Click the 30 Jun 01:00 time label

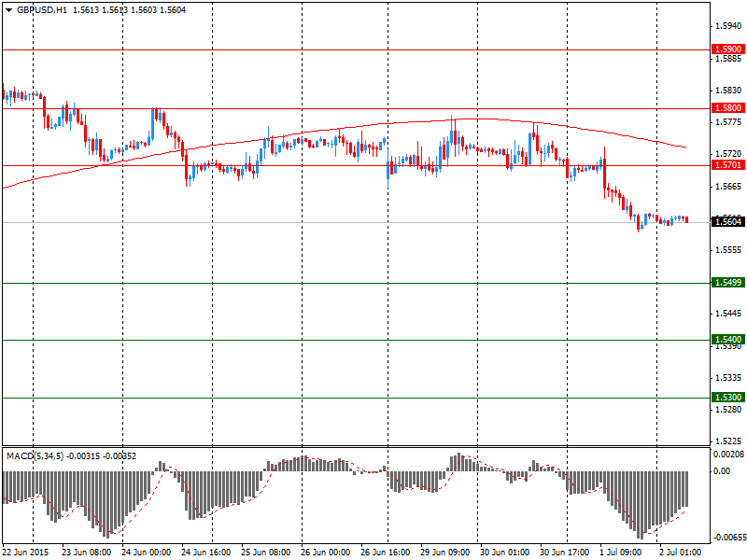pos(505,553)
